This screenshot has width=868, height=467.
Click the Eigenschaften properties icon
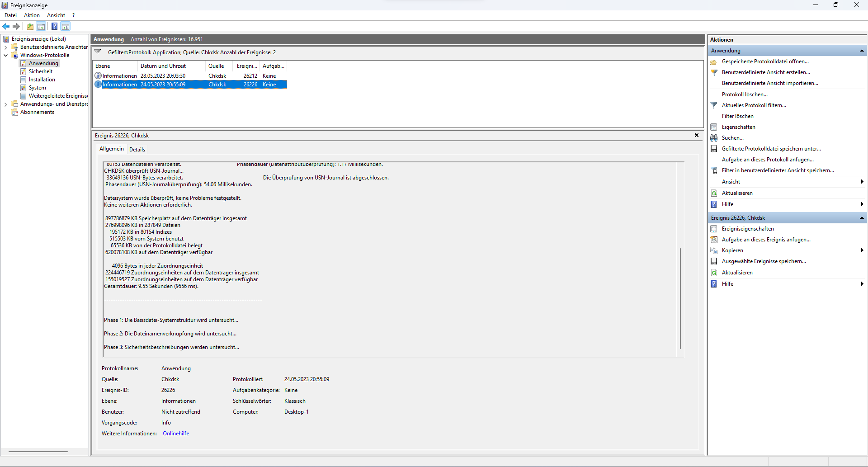714,127
